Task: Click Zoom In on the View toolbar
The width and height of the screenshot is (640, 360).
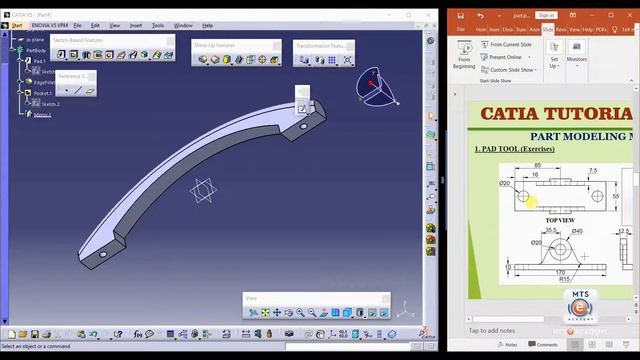Action: pyautogui.click(x=300, y=313)
